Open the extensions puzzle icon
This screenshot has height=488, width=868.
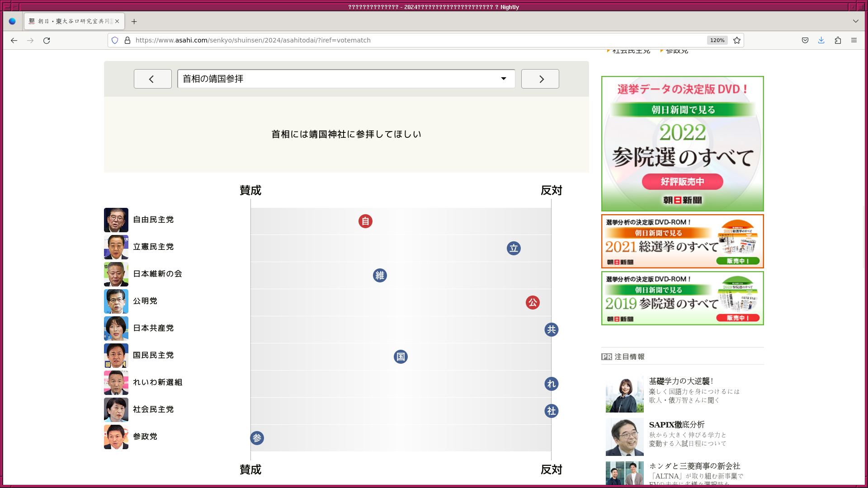point(838,40)
